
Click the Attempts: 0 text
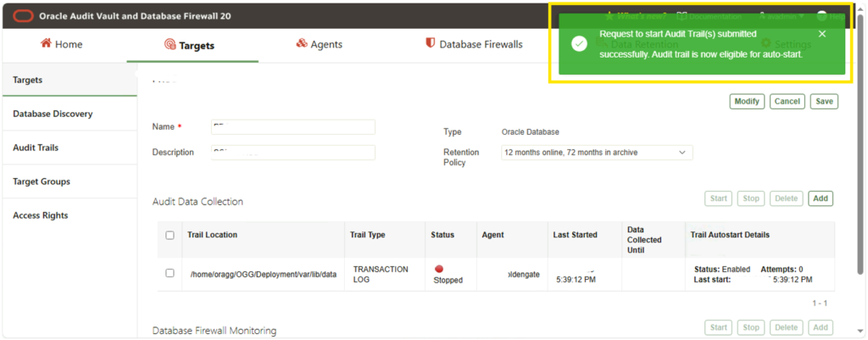[x=782, y=269]
